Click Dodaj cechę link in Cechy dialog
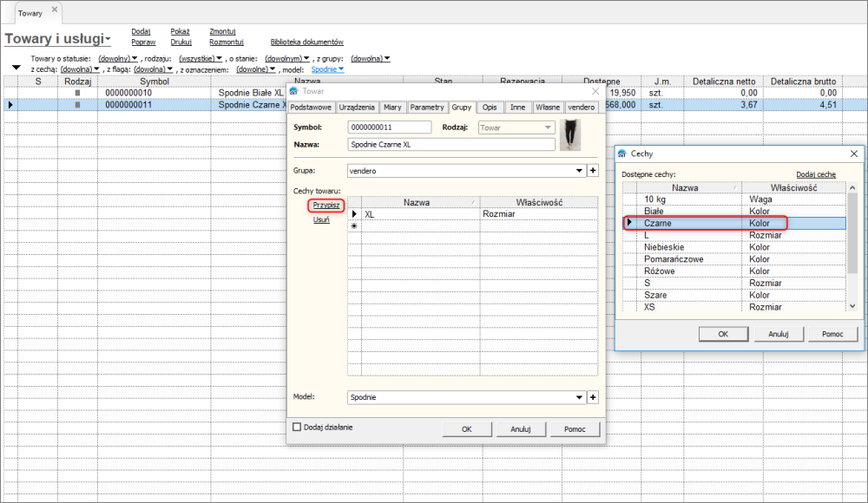The height and width of the screenshot is (503, 868). (816, 174)
